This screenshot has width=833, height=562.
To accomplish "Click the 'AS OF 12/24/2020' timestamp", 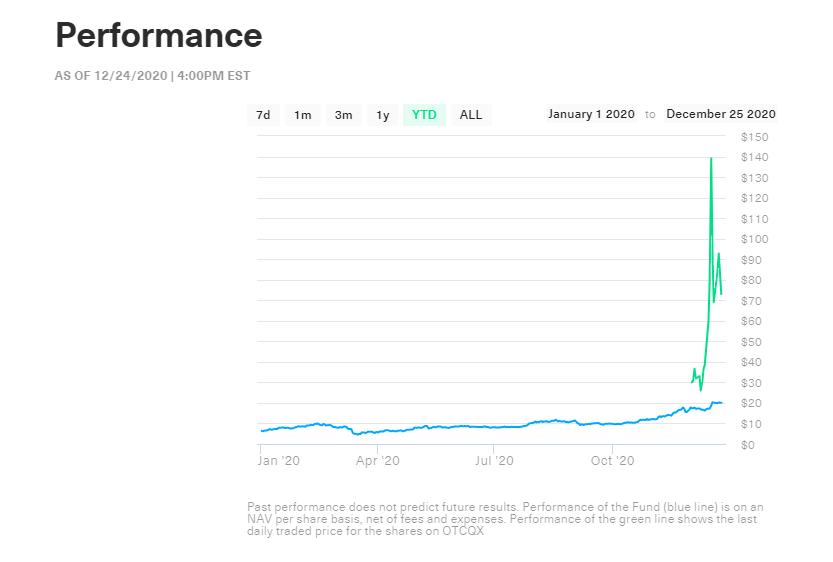I will coord(152,76).
